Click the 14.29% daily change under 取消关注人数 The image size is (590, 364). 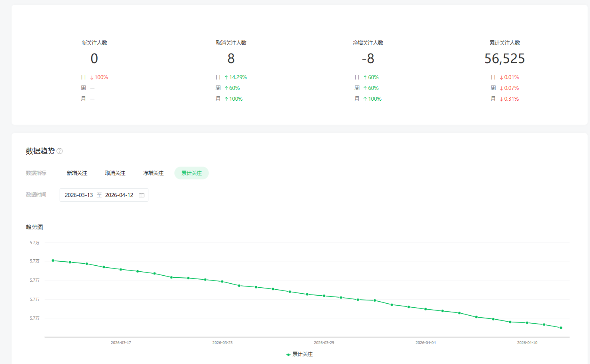(236, 77)
